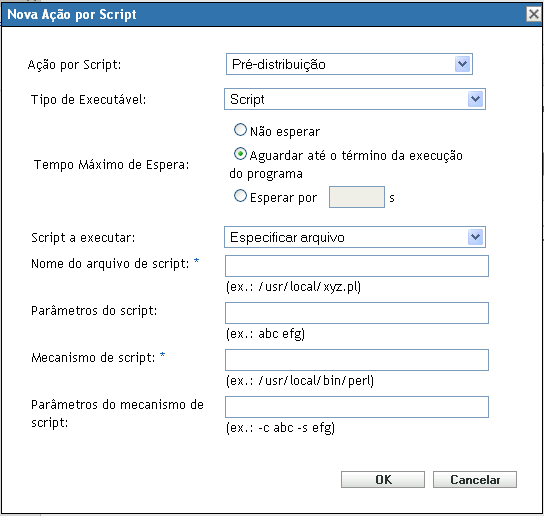Open the Pré-distribuição selection box
Screen dimensions: 544x516
[349, 64]
